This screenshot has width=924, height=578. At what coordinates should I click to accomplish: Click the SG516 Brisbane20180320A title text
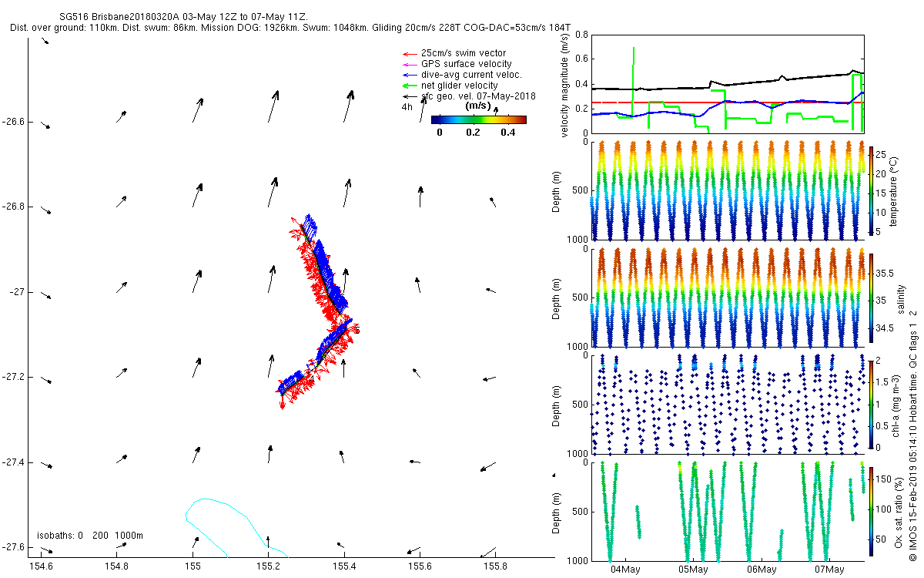[183, 16]
